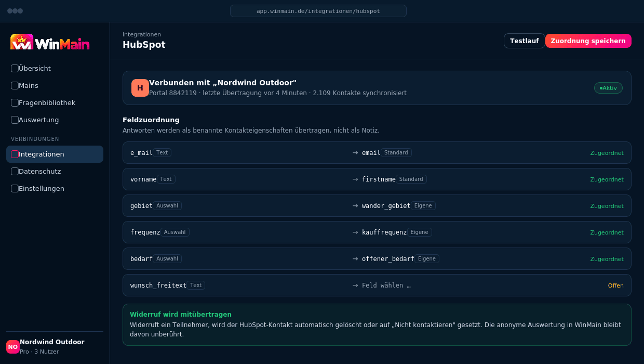Click Zugeordnet status in vorname row
The height and width of the screenshot is (364, 644).
point(607,179)
